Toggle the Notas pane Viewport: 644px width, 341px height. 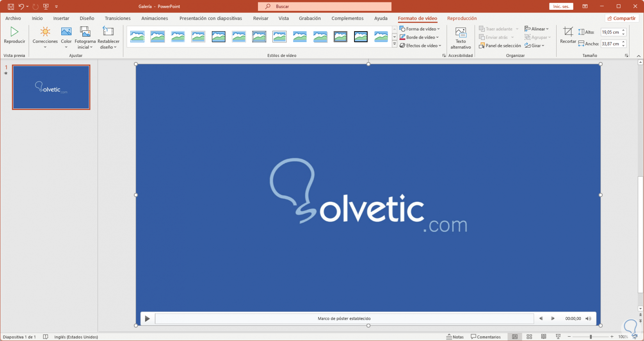pyautogui.click(x=455, y=337)
